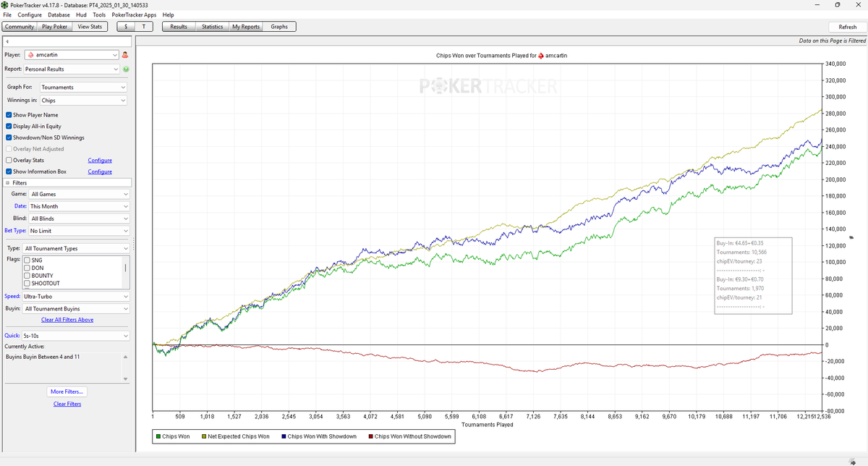Open the Date filter dropdown
Viewport: 868px width, 466px height.
click(x=79, y=206)
